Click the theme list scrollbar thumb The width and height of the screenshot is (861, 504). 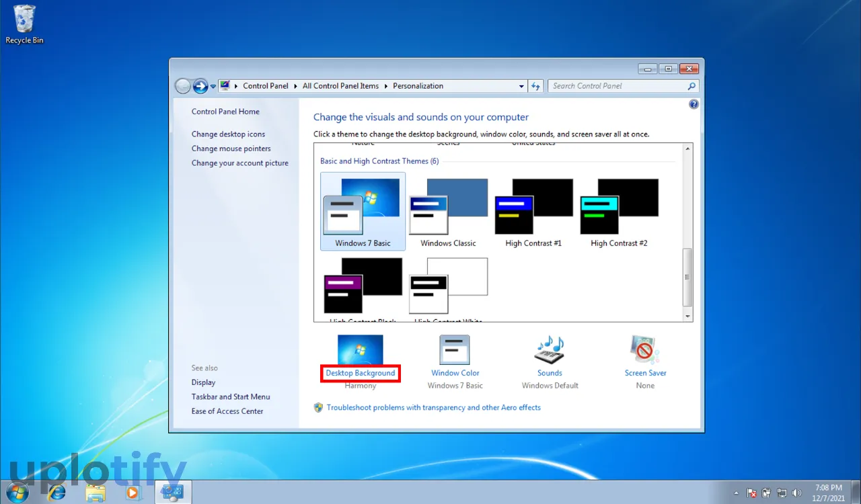point(687,277)
